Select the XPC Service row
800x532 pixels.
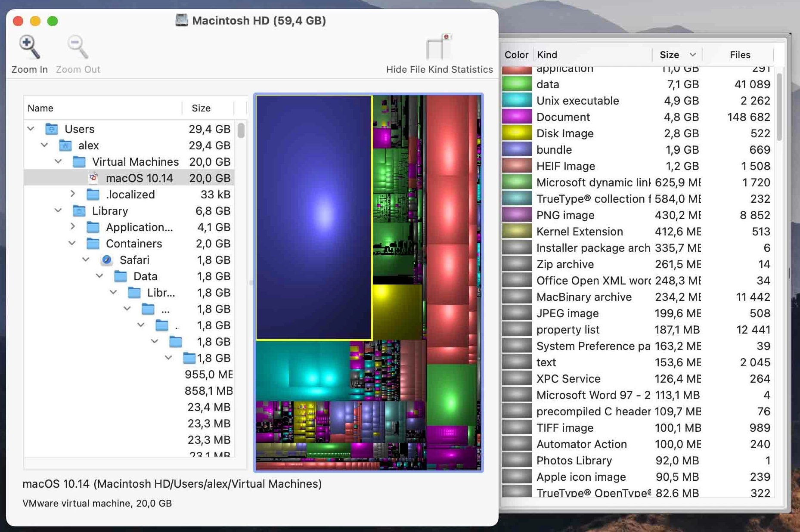coord(638,379)
